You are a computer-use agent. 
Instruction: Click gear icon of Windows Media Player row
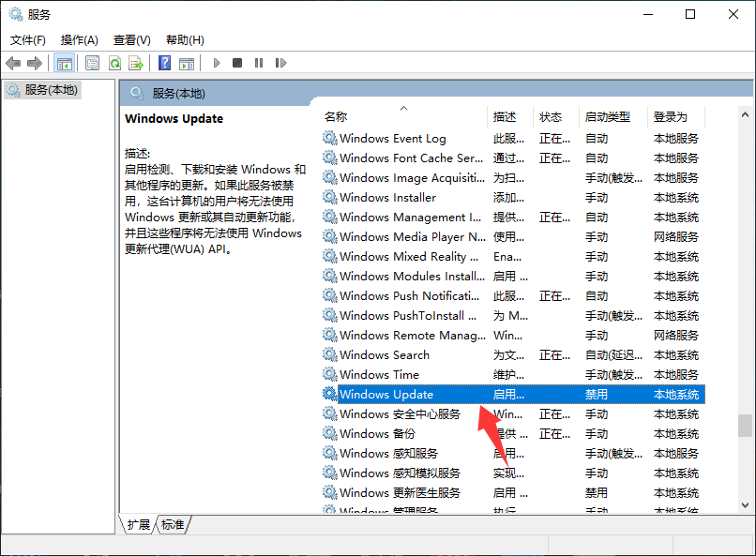coord(330,236)
